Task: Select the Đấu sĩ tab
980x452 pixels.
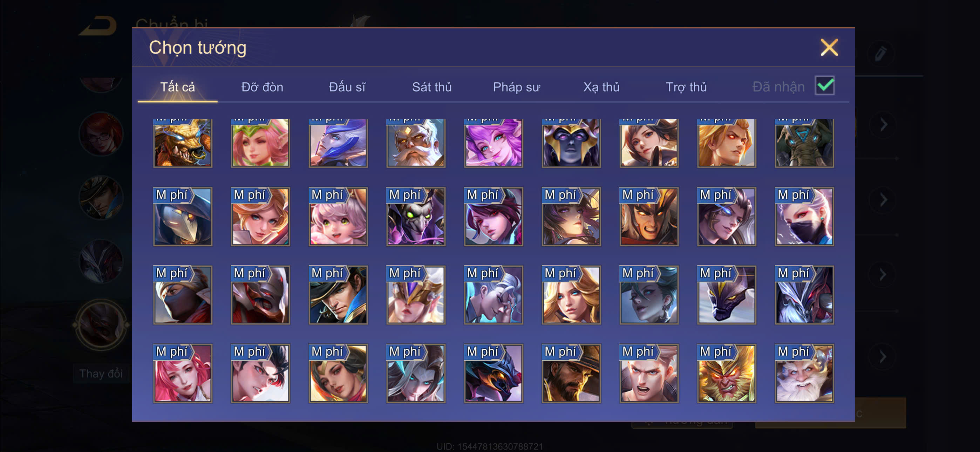Action: pyautogui.click(x=347, y=87)
